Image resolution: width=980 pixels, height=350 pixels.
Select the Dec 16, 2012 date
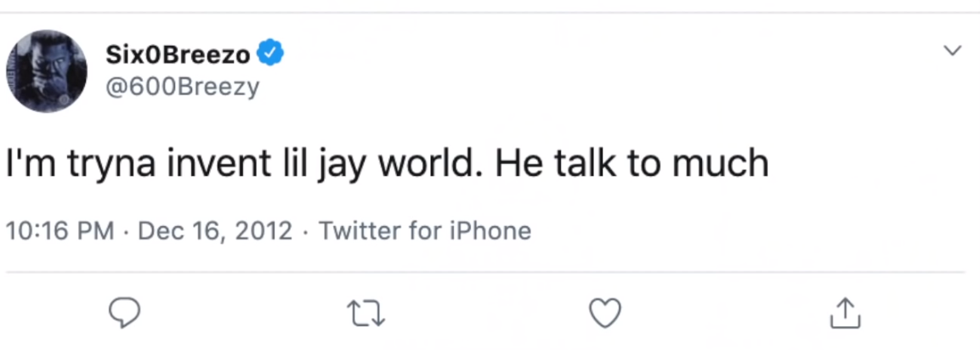tap(214, 231)
